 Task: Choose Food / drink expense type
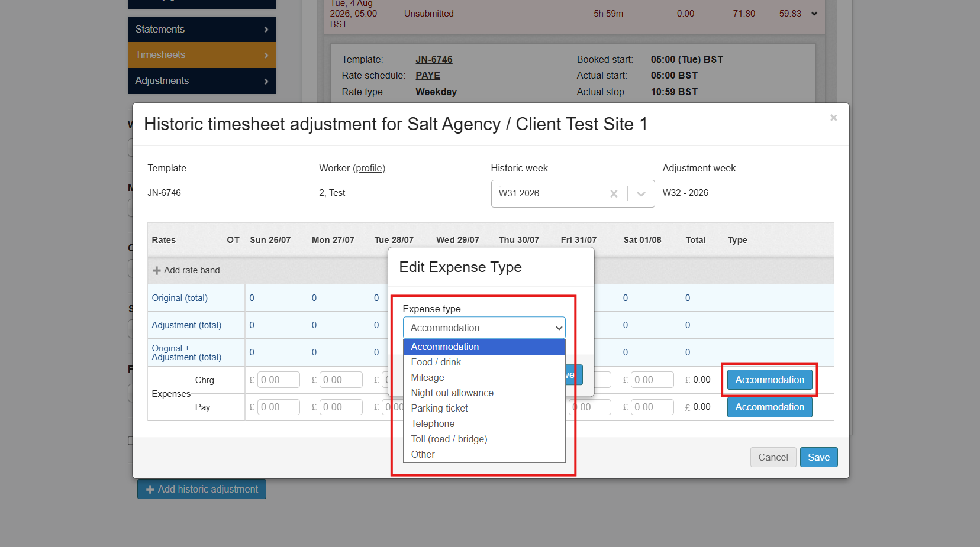(x=484, y=362)
